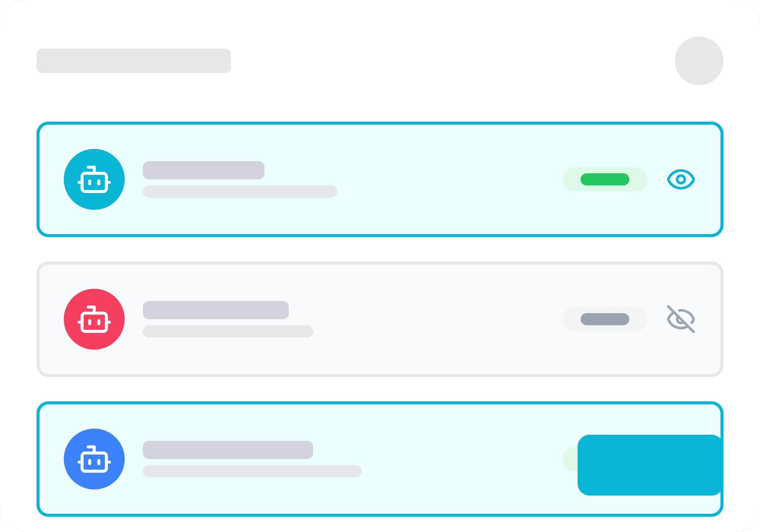This screenshot has height=532, width=760.
Task: Click the blue robot avatar icon
Action: pyautogui.click(x=94, y=459)
